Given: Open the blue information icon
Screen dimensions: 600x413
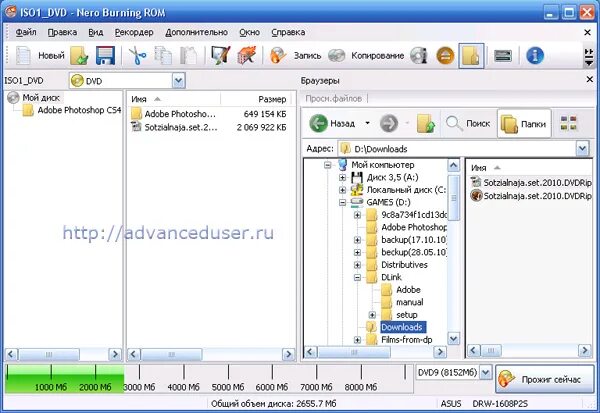Looking at the screenshot, I should [x=535, y=56].
